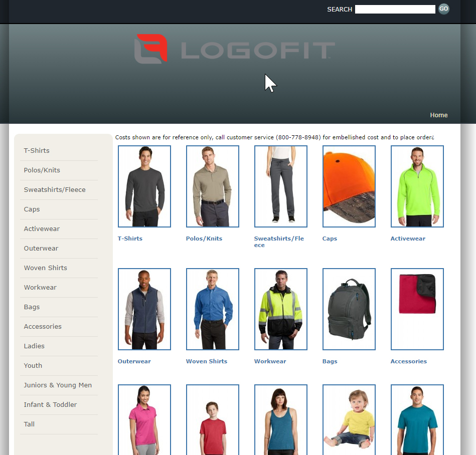This screenshot has height=455, width=476.
Task: Click the gray backpack product image
Action: [349, 309]
